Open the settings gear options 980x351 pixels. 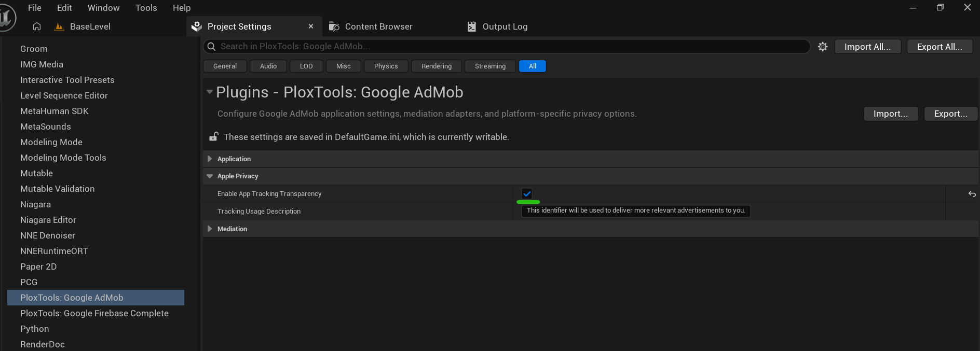click(x=823, y=47)
